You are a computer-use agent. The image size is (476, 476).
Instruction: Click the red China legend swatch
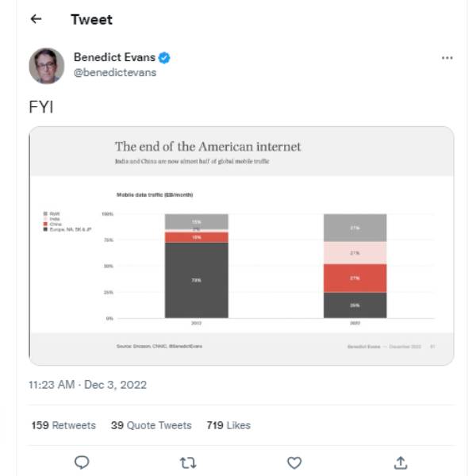point(46,224)
